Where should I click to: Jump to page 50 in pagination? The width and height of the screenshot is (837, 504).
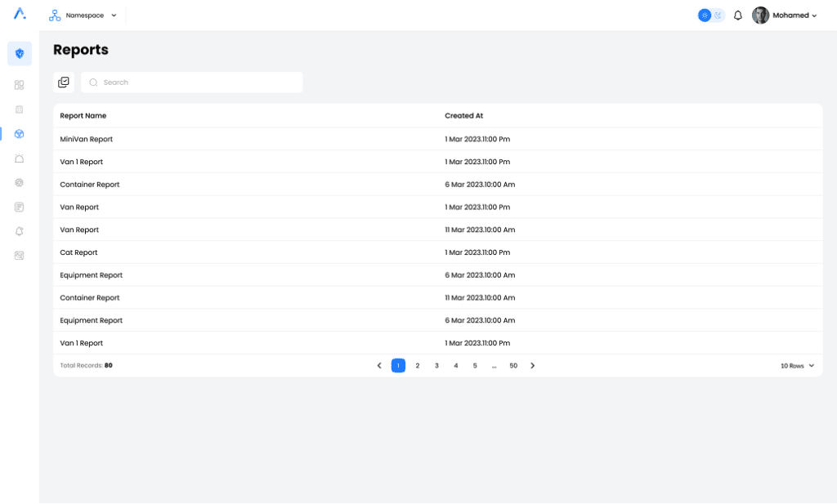[513, 366]
